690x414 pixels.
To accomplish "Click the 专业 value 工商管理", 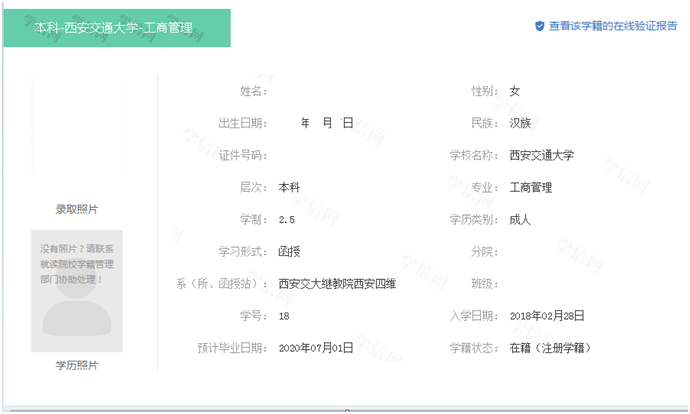I will point(531,187).
